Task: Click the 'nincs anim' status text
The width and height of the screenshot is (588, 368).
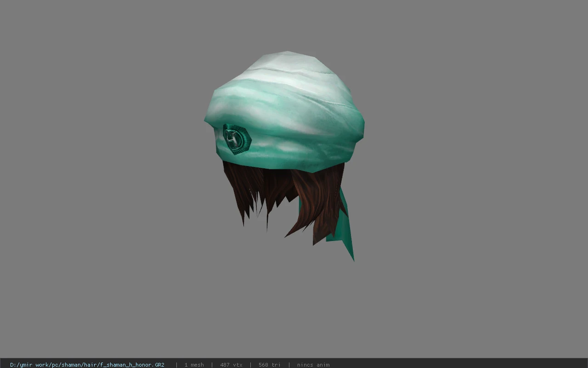Action: coord(313,365)
